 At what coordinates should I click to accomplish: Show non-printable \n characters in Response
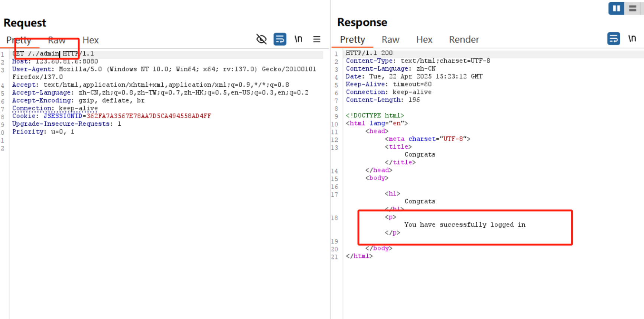pos(632,39)
